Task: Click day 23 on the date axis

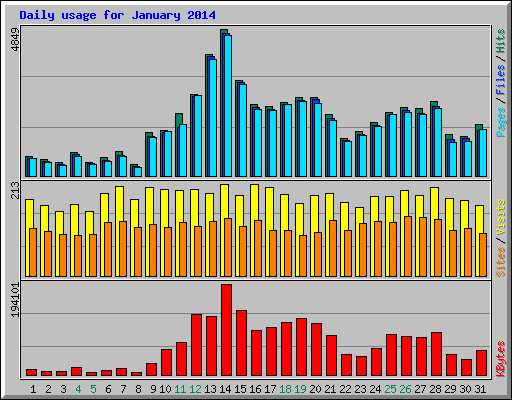Action: coord(360,389)
